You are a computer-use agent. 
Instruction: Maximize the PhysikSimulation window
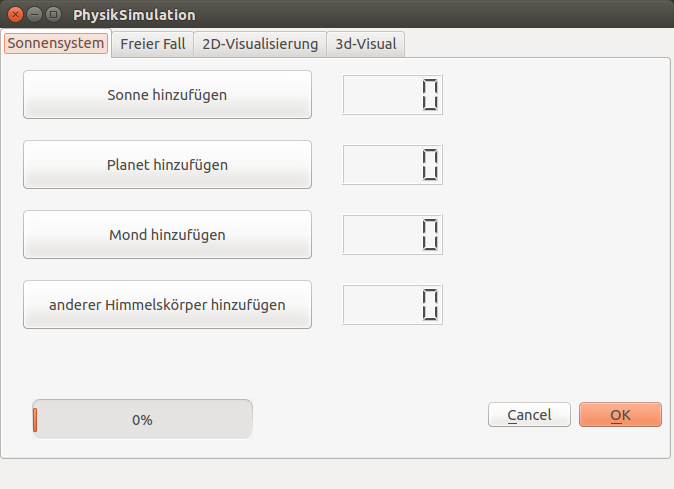53,15
